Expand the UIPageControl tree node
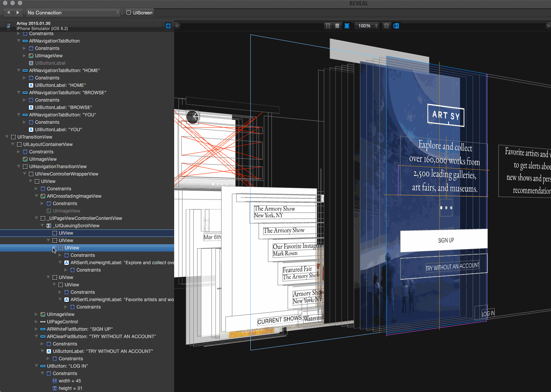The image size is (551, 392). tap(36, 322)
